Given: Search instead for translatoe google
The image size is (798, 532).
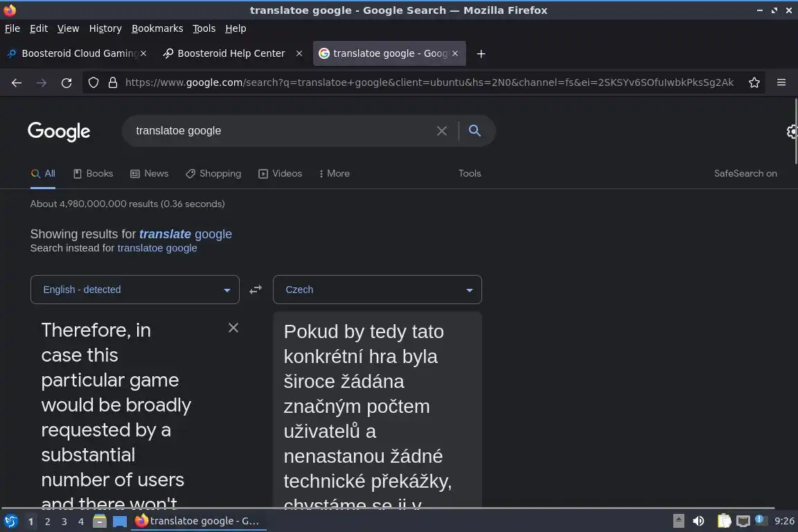Looking at the screenshot, I should [157, 249].
